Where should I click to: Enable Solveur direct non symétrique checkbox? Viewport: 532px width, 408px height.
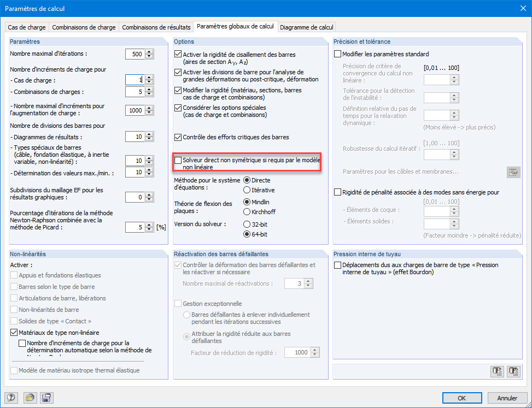pyautogui.click(x=178, y=160)
